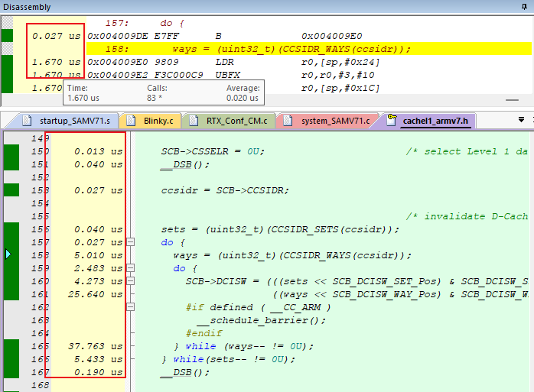The image size is (534, 392).
Task: Click green coverage marker beside line 167
Action: coord(11,372)
